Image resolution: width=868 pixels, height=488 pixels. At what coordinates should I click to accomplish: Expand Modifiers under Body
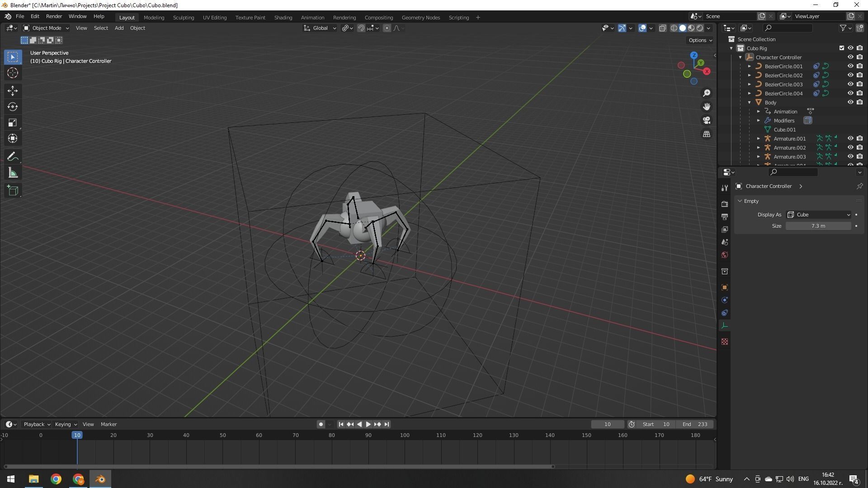(759, 121)
